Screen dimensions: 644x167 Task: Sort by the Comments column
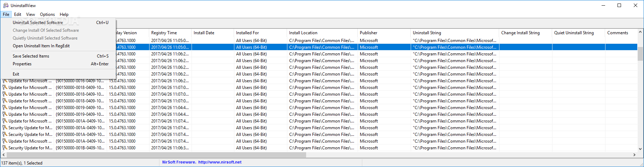click(x=621, y=33)
